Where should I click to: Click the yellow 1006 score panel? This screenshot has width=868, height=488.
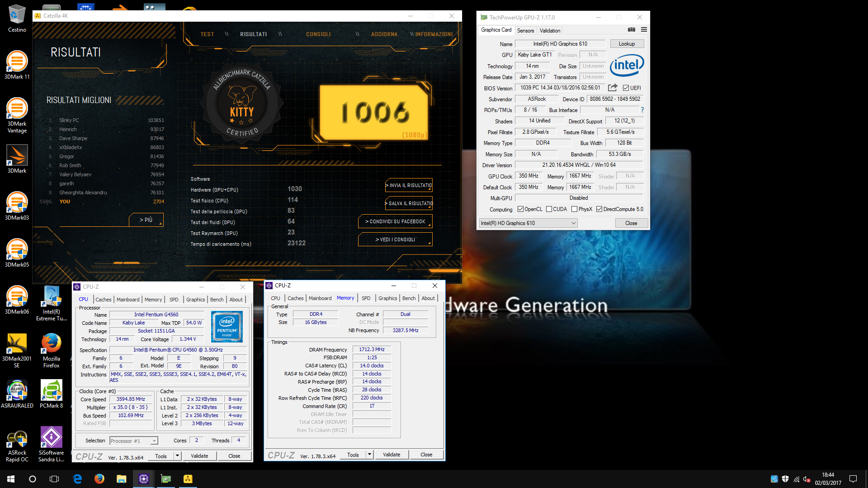[374, 112]
